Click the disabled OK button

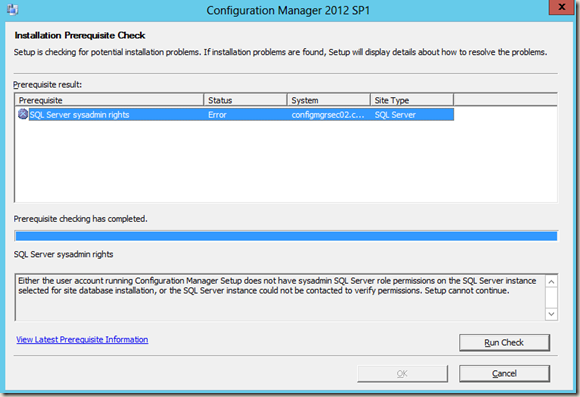(402, 374)
